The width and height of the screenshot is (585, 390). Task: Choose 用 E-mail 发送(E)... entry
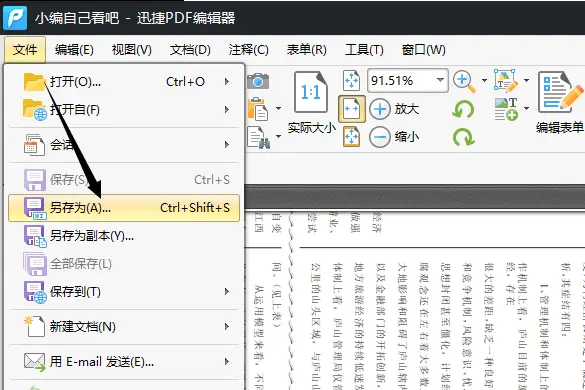point(124,362)
